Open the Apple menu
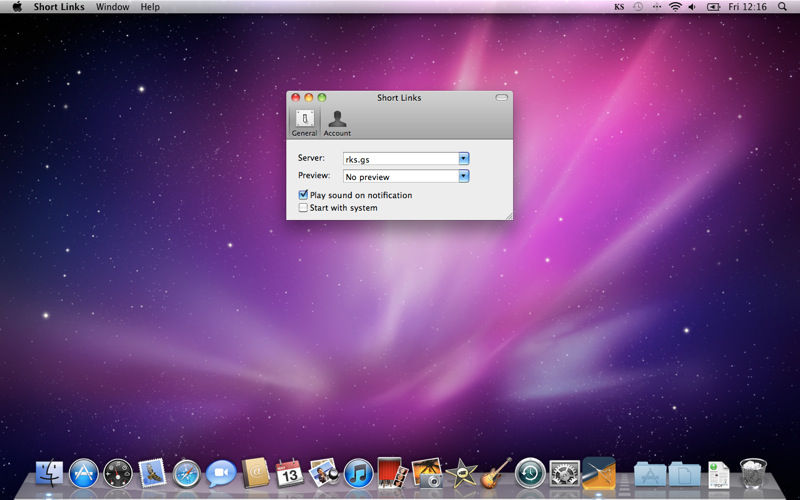Viewport: 800px width, 500px height. coord(17,7)
